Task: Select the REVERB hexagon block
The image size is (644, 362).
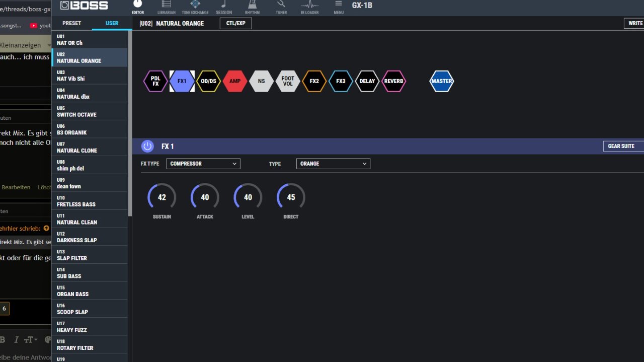Action: click(x=393, y=81)
